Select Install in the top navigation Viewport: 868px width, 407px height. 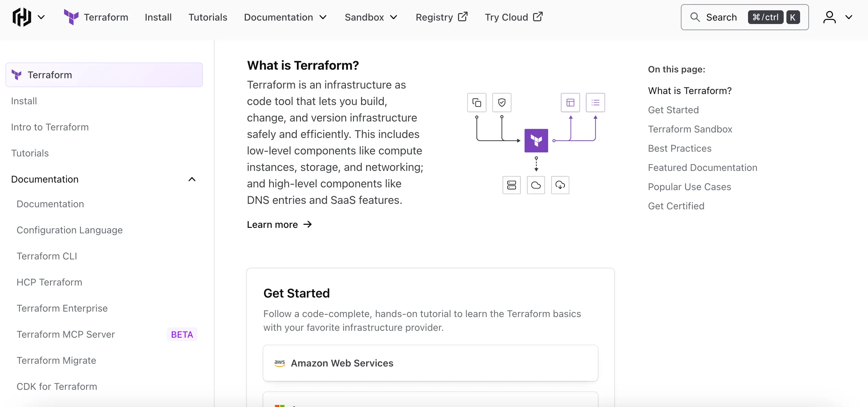point(158,17)
